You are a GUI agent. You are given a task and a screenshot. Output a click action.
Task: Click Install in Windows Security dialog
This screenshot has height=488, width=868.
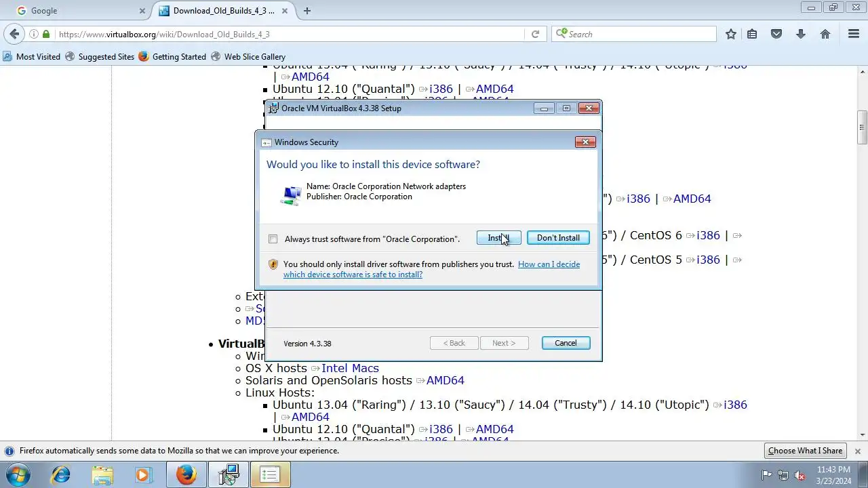pos(498,238)
